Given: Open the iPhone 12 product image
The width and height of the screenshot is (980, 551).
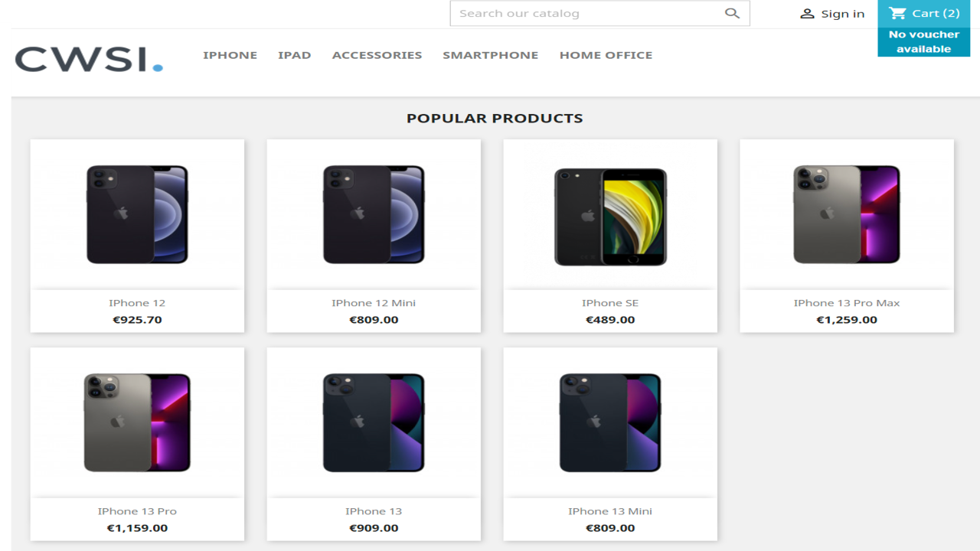Looking at the screenshot, I should click(137, 214).
